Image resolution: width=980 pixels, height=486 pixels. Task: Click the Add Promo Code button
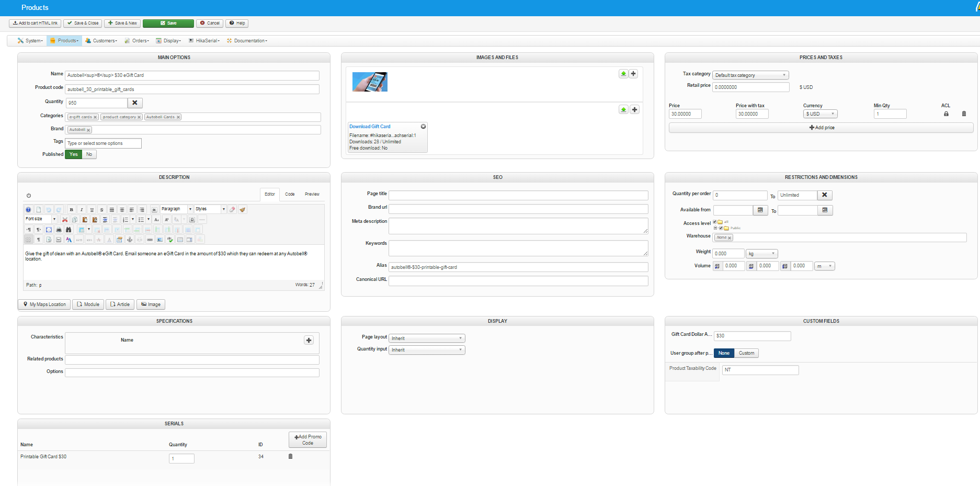point(308,440)
